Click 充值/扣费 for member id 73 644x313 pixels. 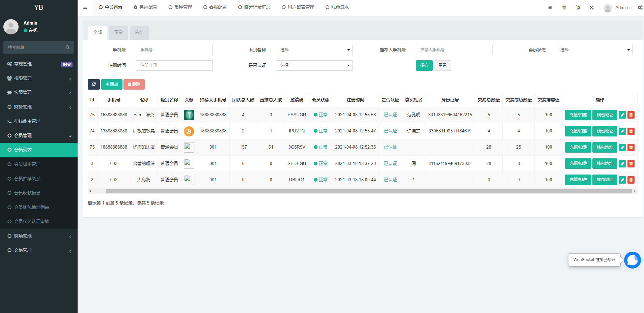578,147
